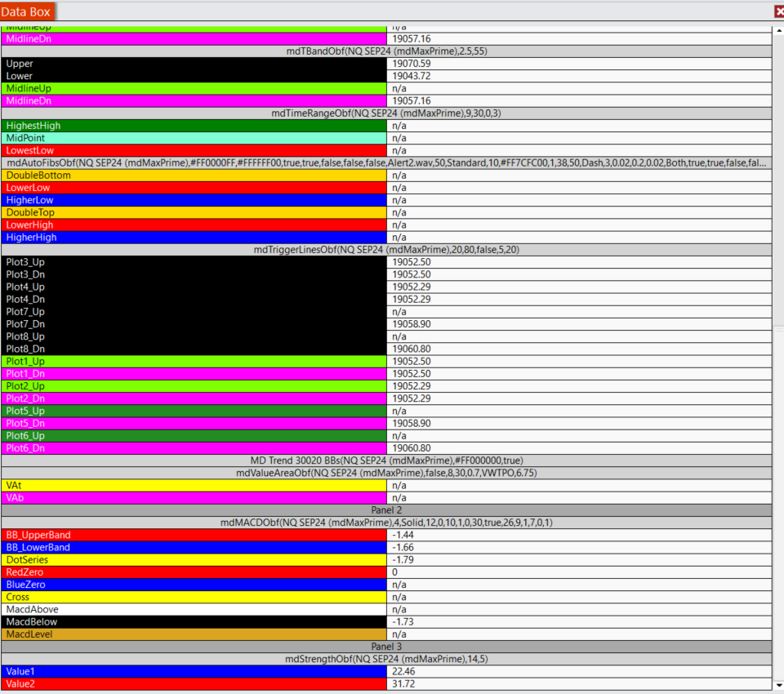This screenshot has height=694, width=784.
Task: Click the MacdLevel row label
Action: tap(194, 634)
